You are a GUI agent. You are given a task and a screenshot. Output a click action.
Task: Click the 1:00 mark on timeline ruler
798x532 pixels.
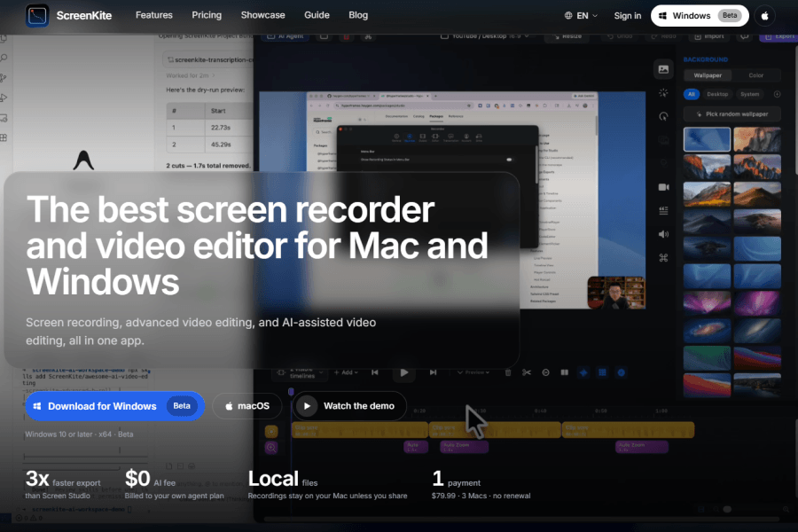point(661,411)
